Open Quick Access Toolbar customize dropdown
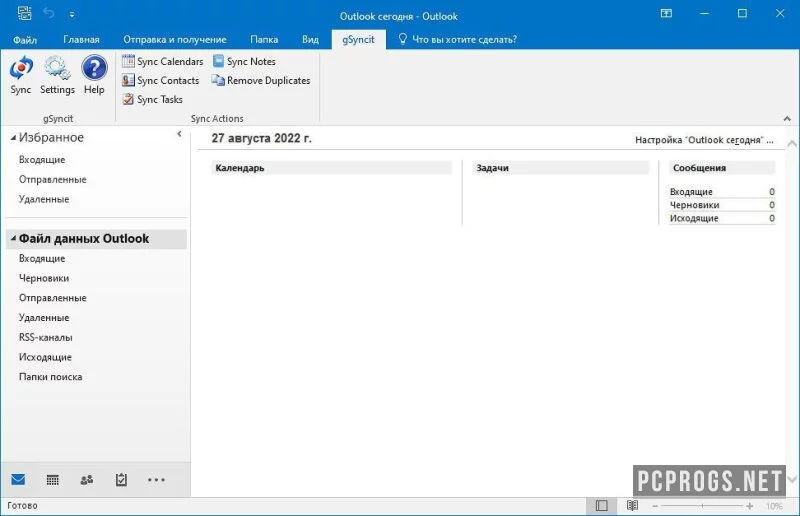 pos(72,15)
